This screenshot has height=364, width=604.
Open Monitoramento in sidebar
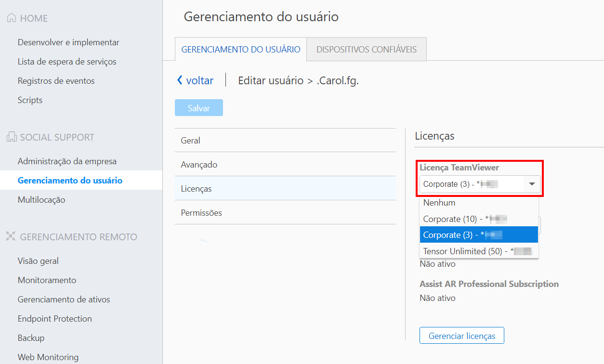point(47,280)
